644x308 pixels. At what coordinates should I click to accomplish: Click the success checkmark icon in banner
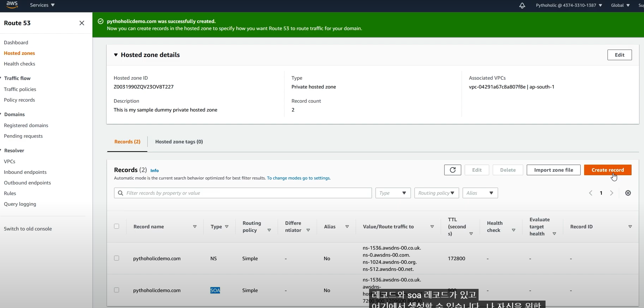tap(101, 21)
